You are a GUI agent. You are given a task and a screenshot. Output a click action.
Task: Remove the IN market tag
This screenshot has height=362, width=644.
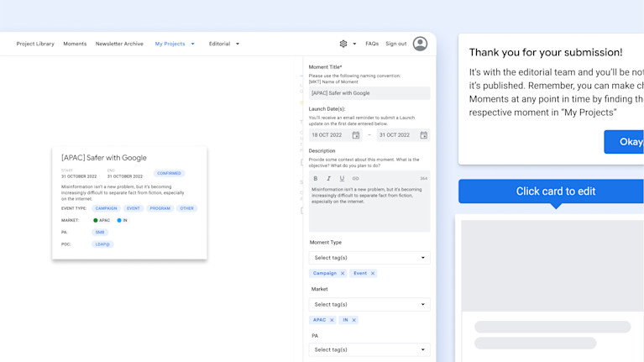tap(353, 320)
